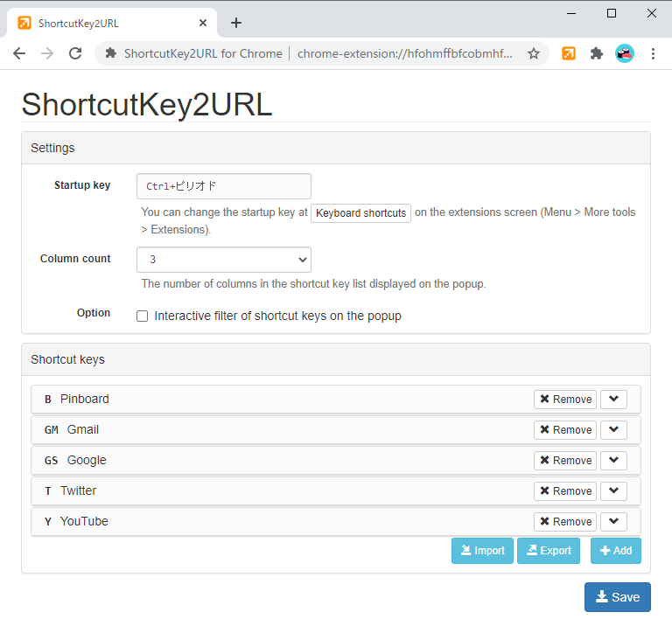Screen dimensions: 672x626
Task: Bookmark this page with the star icon
Action: click(x=534, y=53)
